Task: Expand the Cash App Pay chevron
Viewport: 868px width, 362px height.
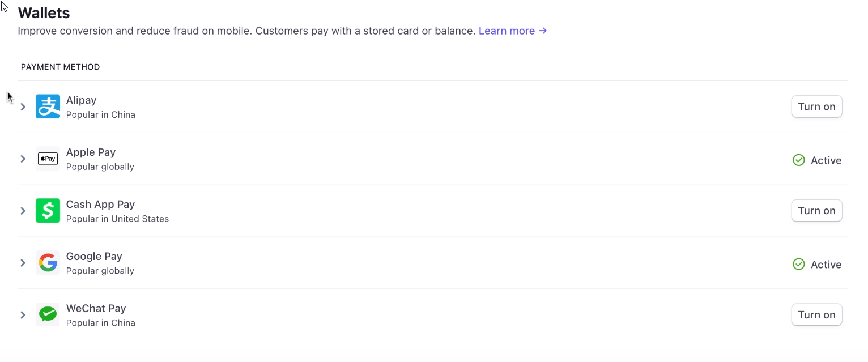Action: point(23,211)
